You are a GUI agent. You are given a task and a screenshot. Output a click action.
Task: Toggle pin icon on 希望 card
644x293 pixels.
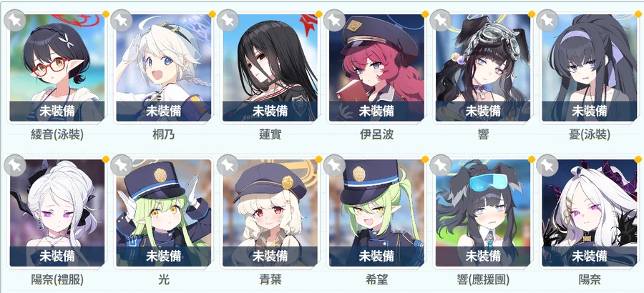coord(334,165)
